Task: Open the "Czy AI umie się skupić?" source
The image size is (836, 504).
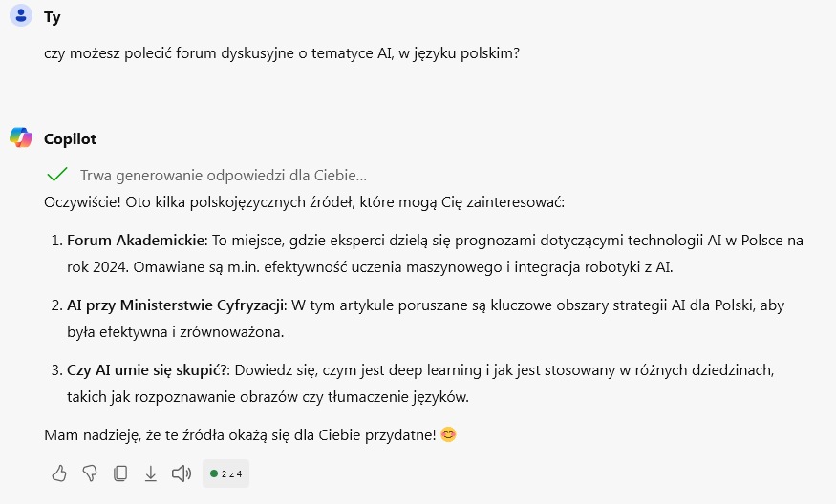Action: (x=148, y=369)
